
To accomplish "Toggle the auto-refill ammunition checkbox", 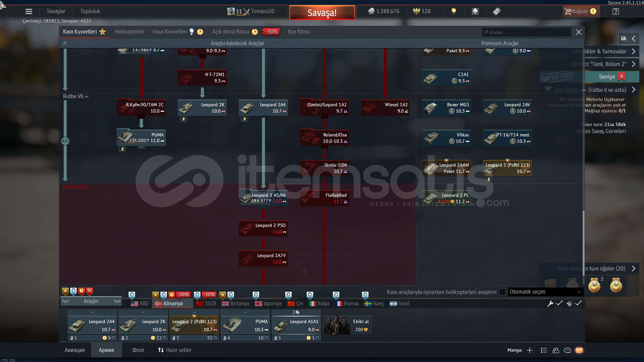I will click(578, 304).
